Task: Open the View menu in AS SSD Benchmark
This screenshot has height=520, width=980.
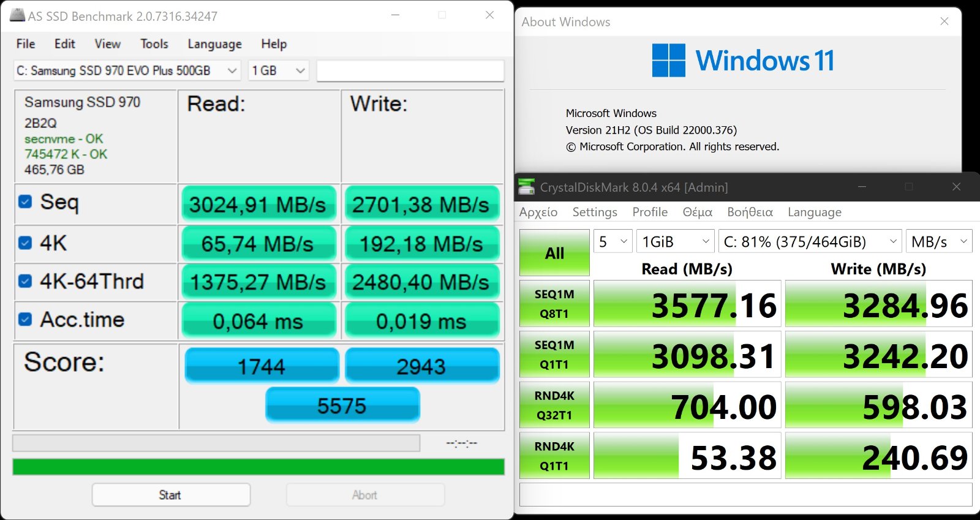Action: point(107,44)
